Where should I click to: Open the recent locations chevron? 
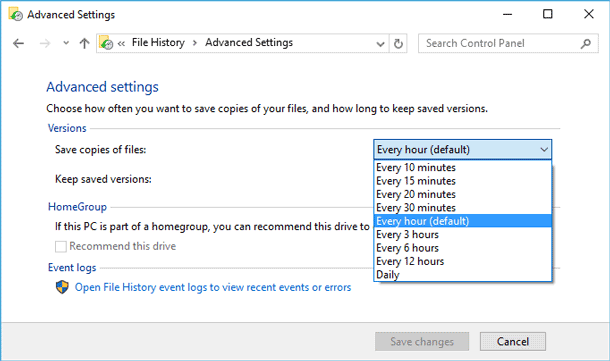pos(66,43)
